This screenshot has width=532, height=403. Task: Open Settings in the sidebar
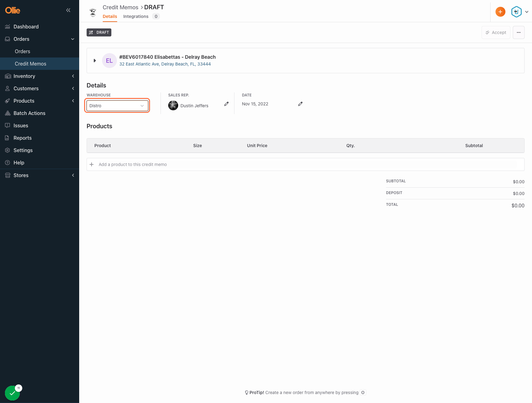tap(40, 150)
